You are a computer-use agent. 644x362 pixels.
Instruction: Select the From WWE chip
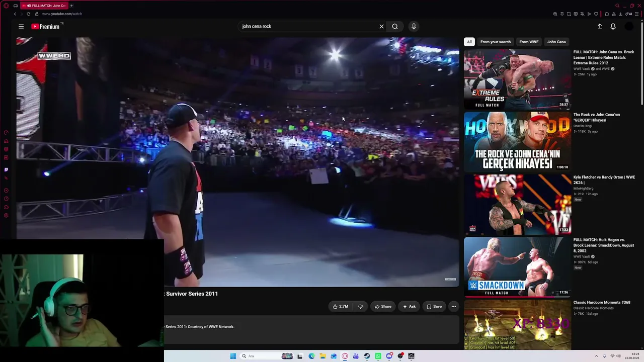pos(529,42)
